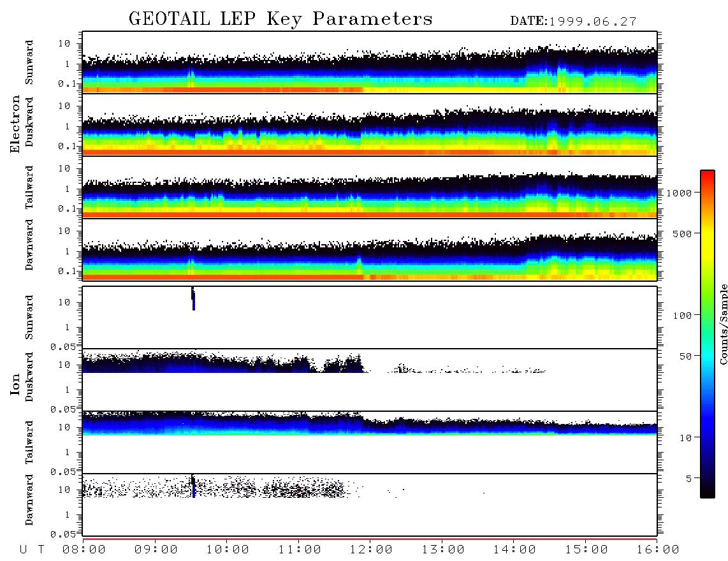Click the 50 colorbar scale value

(x=685, y=356)
